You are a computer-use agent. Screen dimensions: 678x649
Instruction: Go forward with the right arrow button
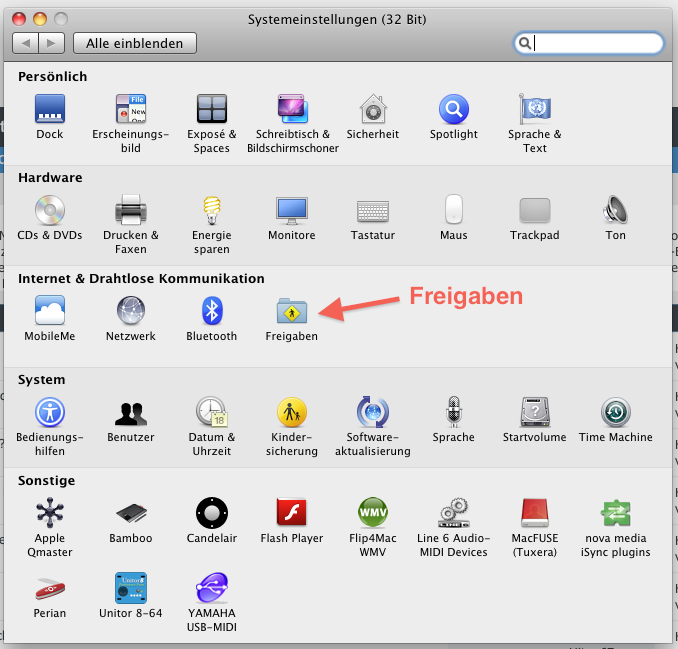(x=51, y=43)
